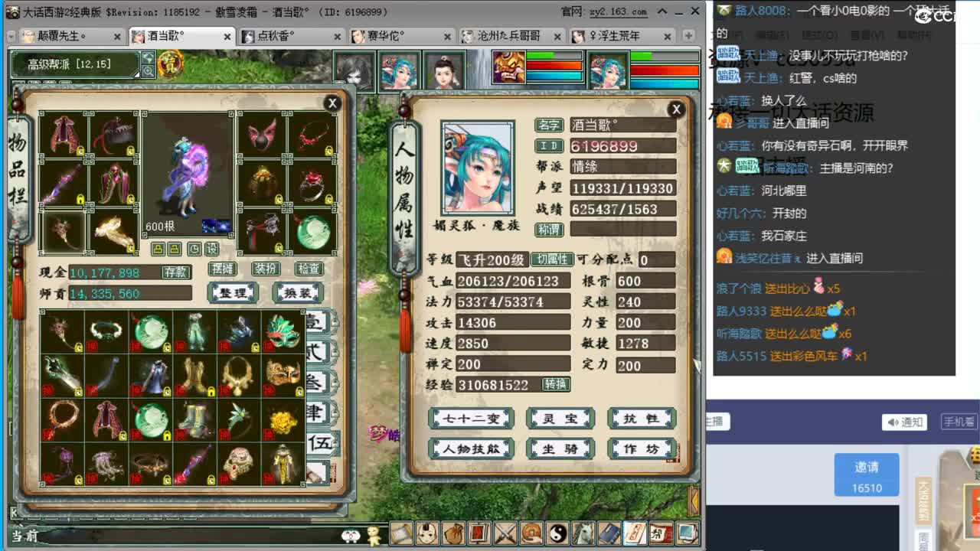This screenshot has width=980, height=551.
Task: Open the 作坊 workshop button
Action: (642, 449)
